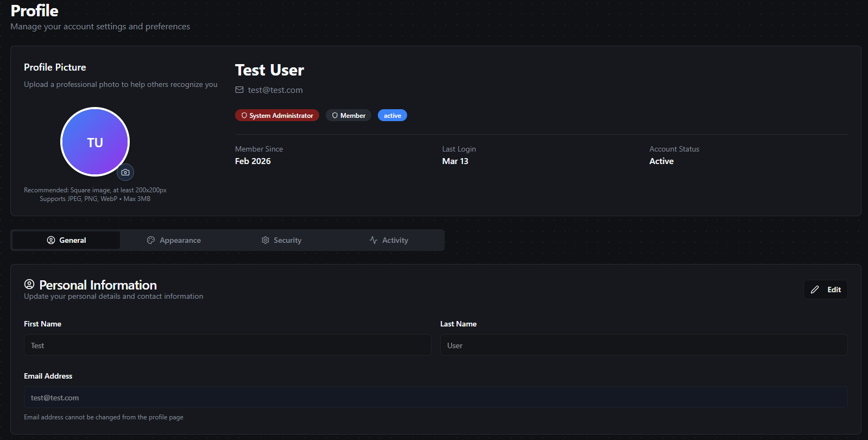Viewport: 868px width, 440px height.
Task: Click the user circle icon in General tab
Action: [x=51, y=240]
